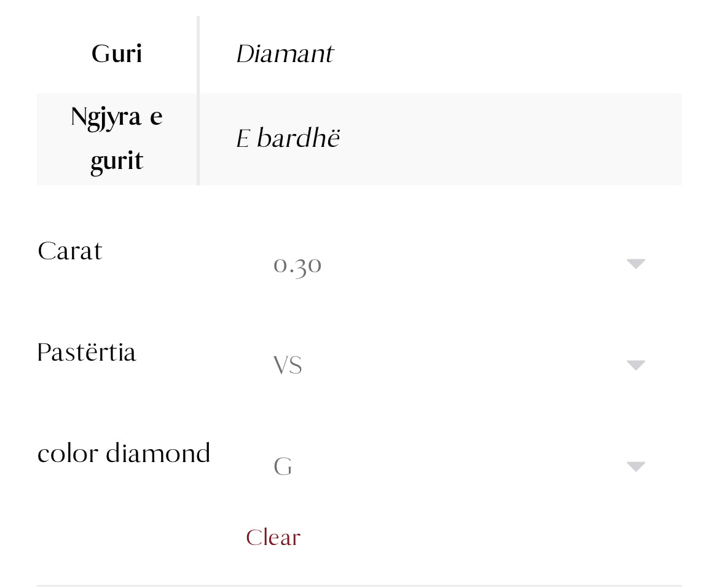The height and width of the screenshot is (588, 719).
Task: Click the color diamond dropdown arrow
Action: pyautogui.click(x=636, y=466)
